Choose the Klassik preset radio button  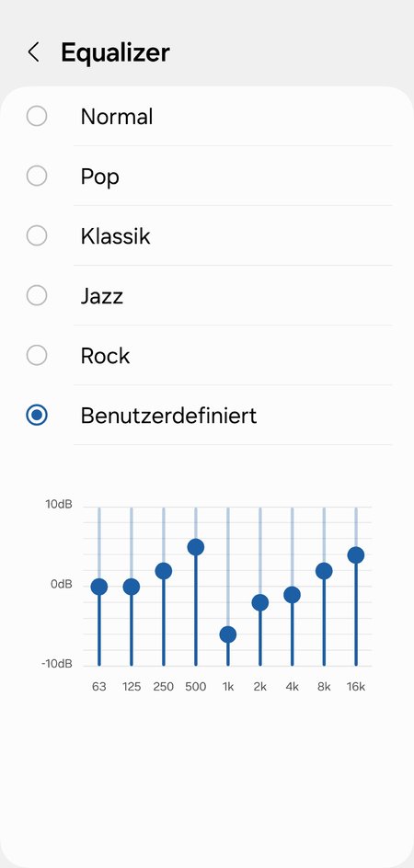[x=37, y=235]
